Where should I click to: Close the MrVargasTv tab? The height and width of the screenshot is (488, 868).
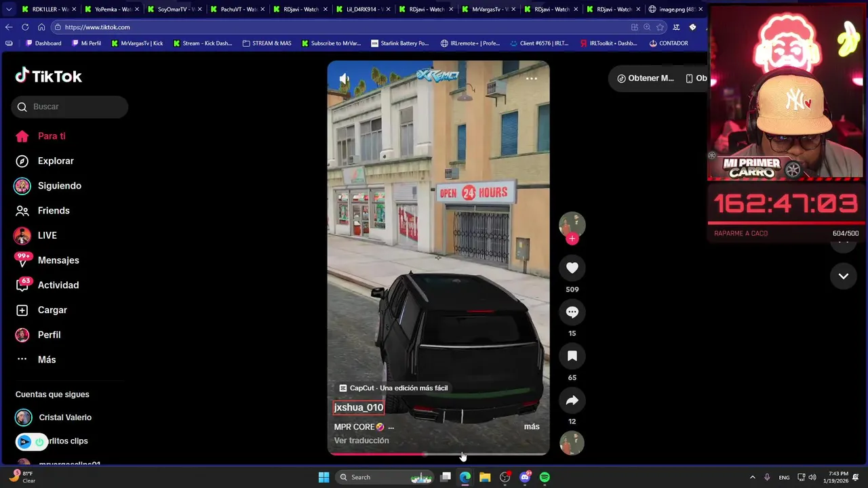(512, 9)
